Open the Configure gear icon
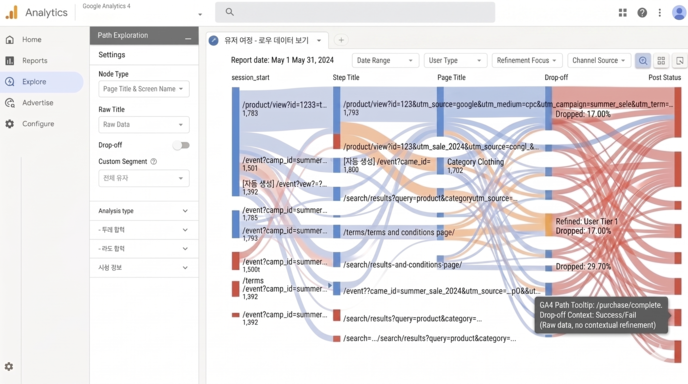 click(10, 124)
